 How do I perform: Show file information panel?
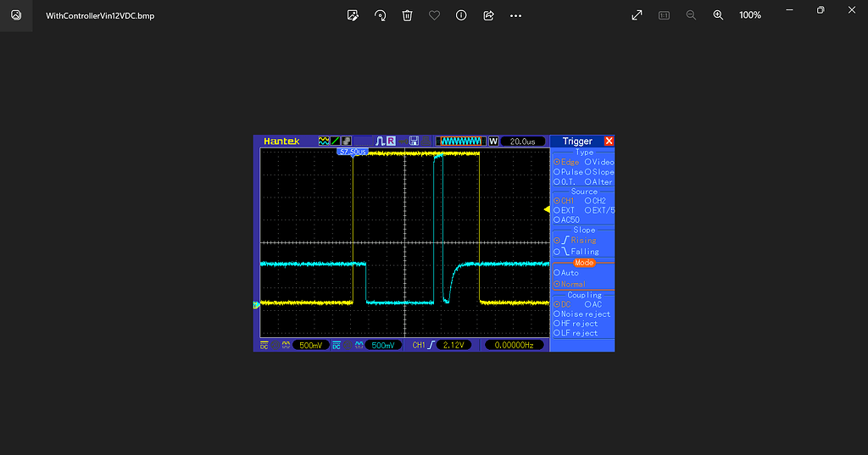[461, 15]
